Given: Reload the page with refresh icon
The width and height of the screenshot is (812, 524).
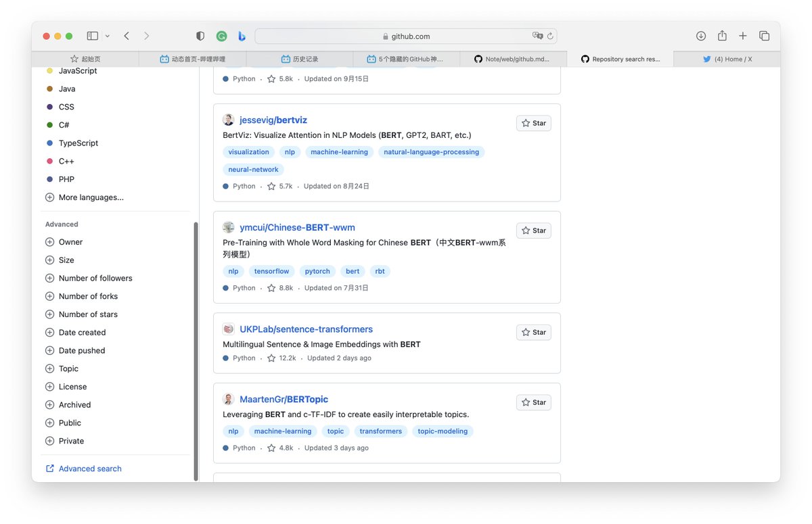Looking at the screenshot, I should [x=550, y=36].
